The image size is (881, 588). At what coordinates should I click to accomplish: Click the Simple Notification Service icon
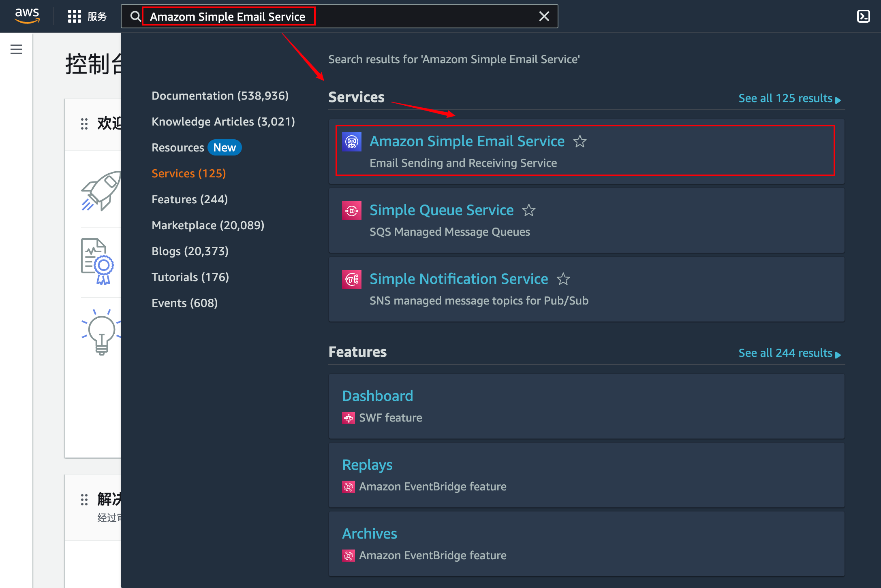coord(351,279)
